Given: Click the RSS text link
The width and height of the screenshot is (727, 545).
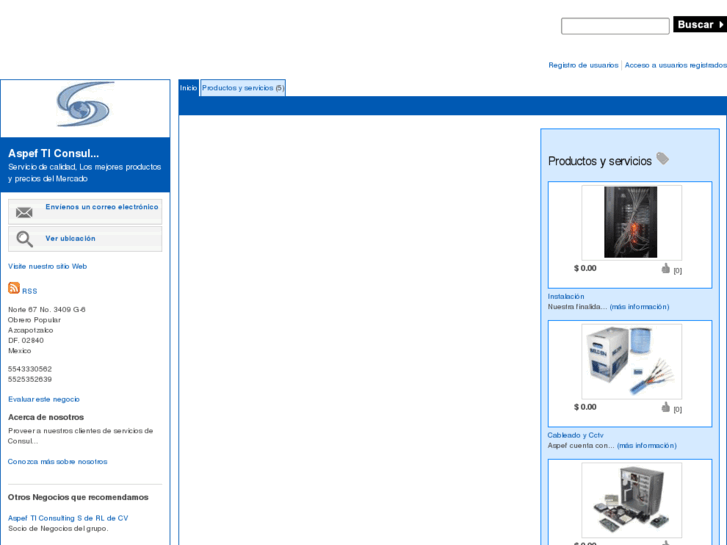Looking at the screenshot, I should pos(30,291).
